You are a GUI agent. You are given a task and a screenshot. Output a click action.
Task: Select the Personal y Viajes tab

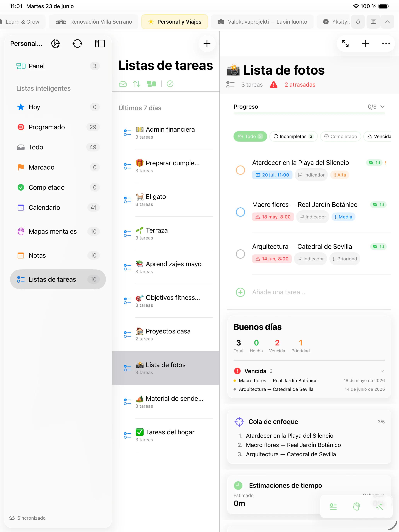pos(175,22)
